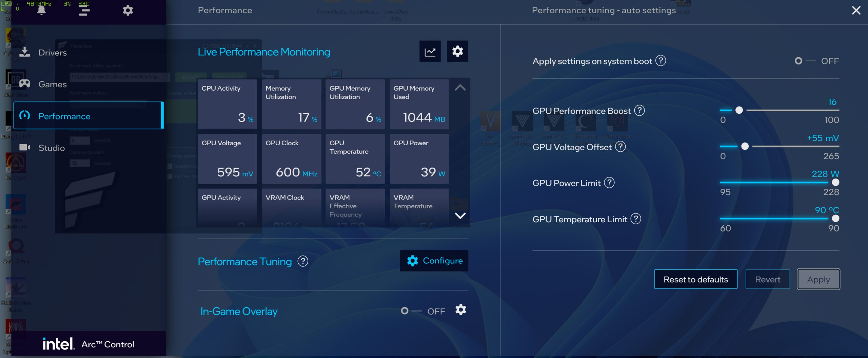Viewport: 868px width, 358px height.
Task: Click the camera icon next to Studio
Action: tap(25, 147)
